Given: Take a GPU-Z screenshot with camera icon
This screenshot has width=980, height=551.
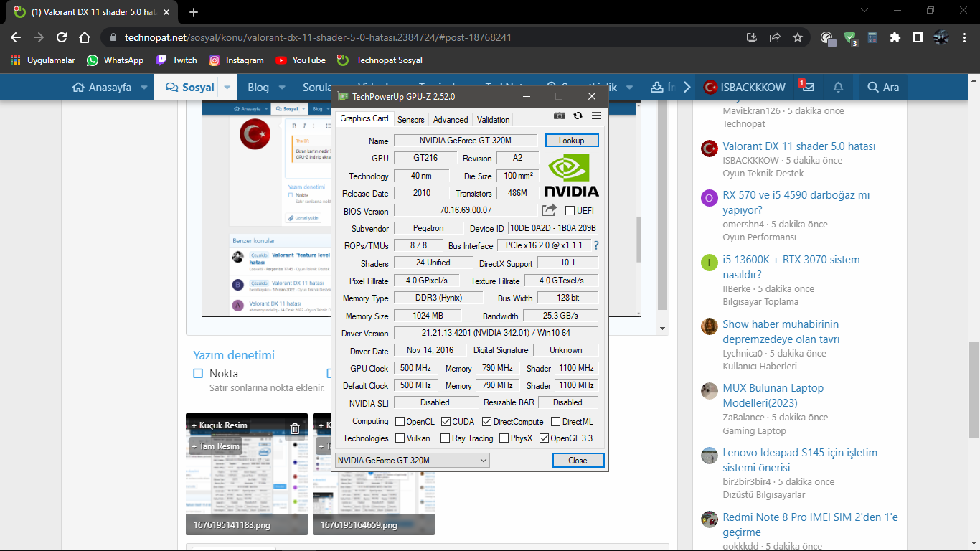Looking at the screenshot, I should pyautogui.click(x=560, y=116).
